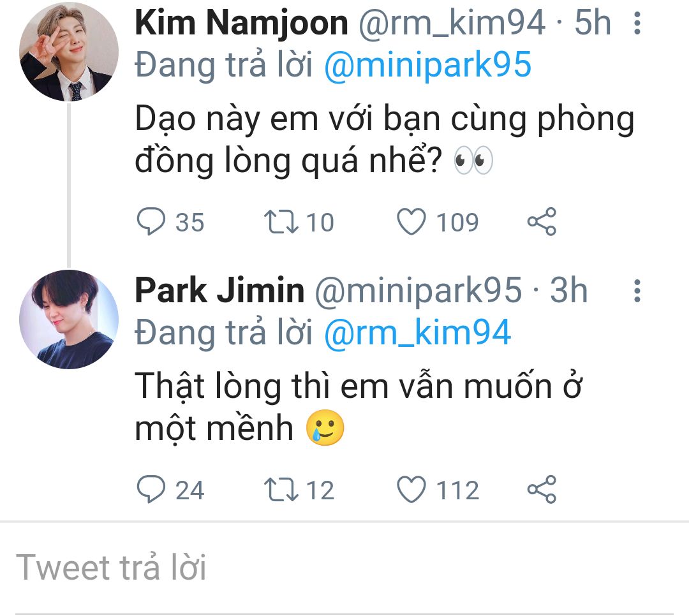Open Park Jimin's display name
Screen dimensions: 689x616
[219, 291]
